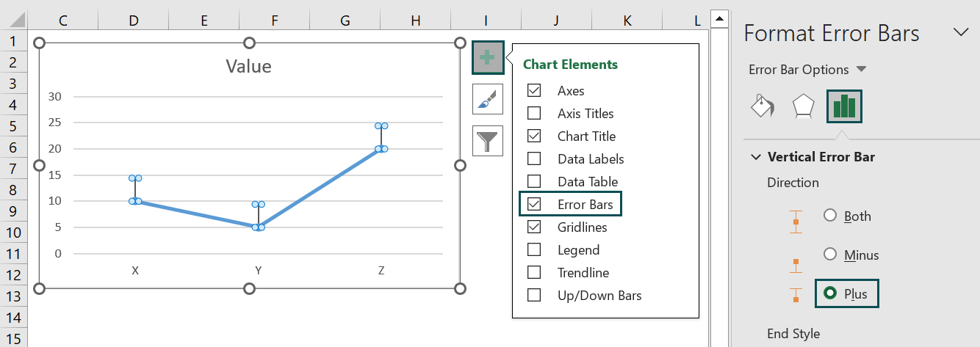Enable Data Table checkbox

[534, 181]
